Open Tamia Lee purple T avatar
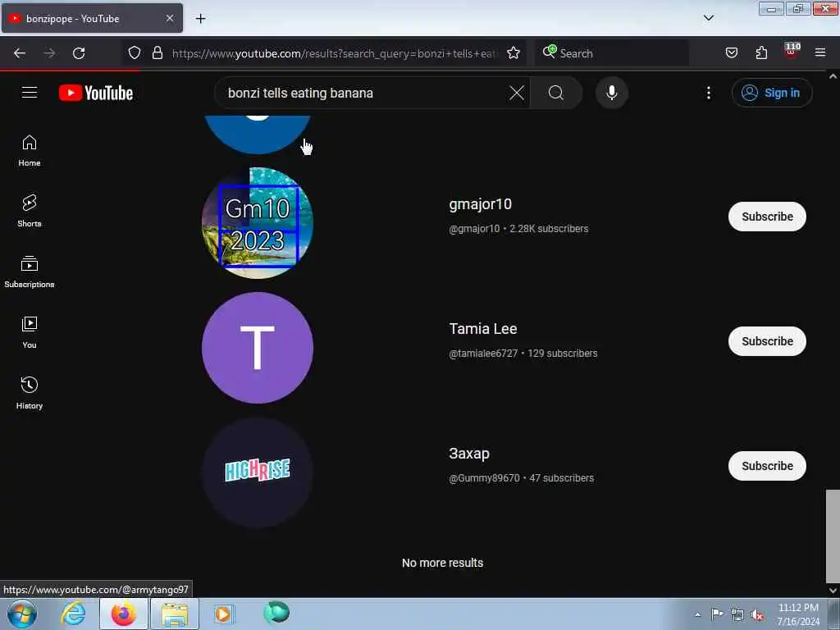This screenshot has height=630, width=840. 257,348
